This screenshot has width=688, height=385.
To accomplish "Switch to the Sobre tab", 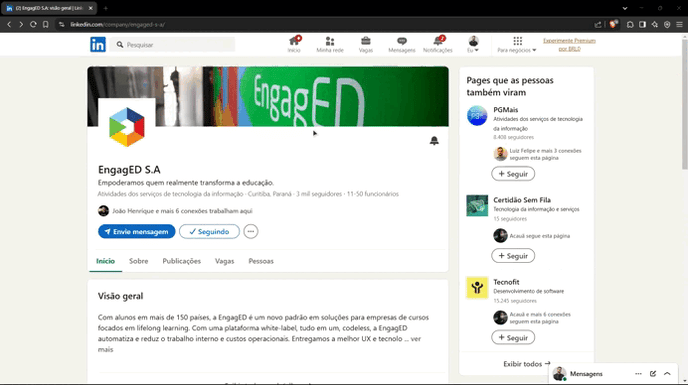I will click(x=139, y=261).
